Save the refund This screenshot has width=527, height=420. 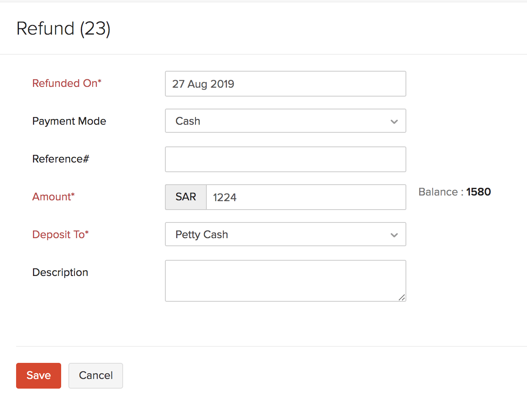click(x=39, y=375)
